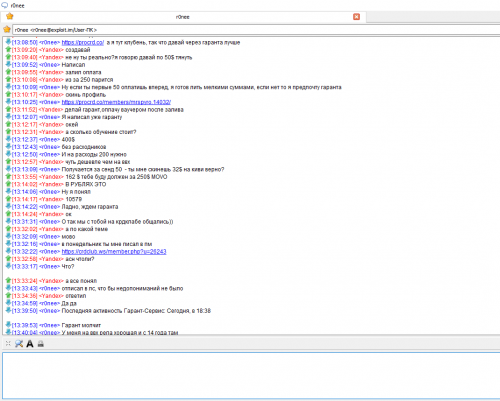Click the message '<r0nee> Ну я понял'

(65, 192)
